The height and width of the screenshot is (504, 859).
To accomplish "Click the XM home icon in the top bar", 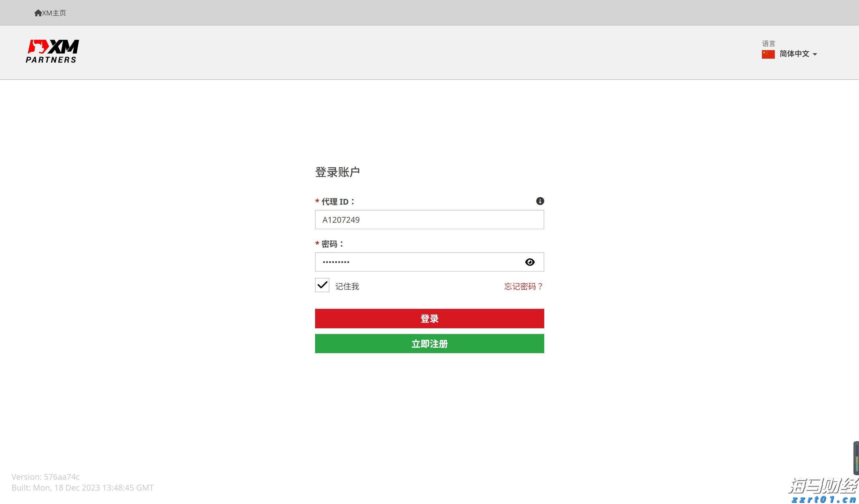I will (38, 13).
